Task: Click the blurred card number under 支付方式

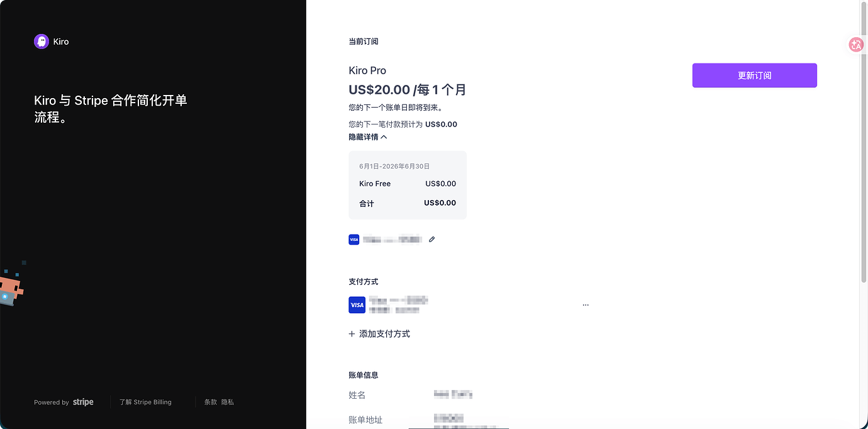Action: 399,300
